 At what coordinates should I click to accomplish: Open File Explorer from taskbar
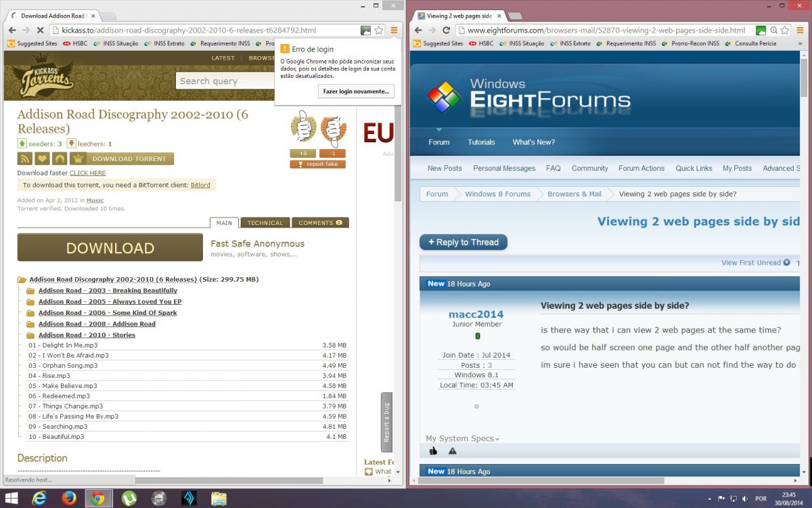tap(218, 499)
